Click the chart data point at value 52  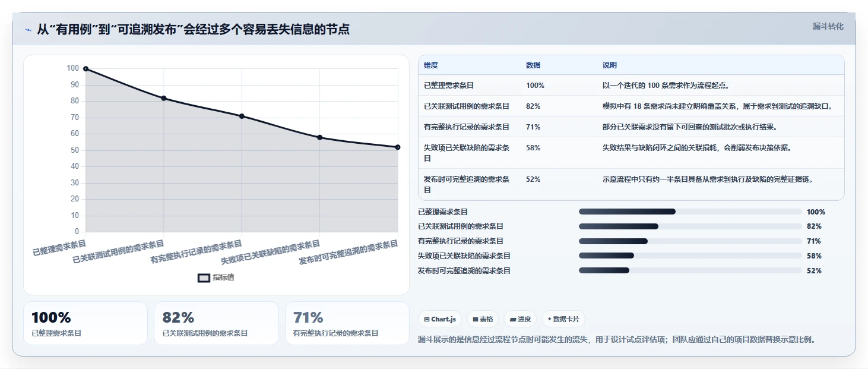coord(398,147)
